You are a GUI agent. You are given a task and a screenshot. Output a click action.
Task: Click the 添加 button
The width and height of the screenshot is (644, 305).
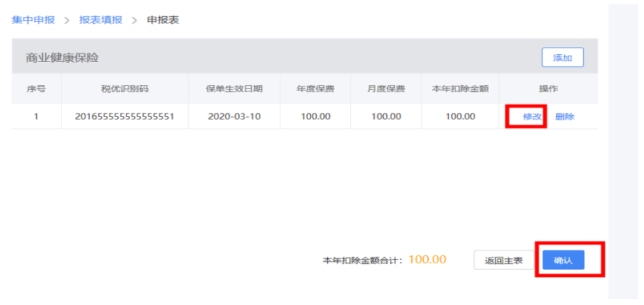pyautogui.click(x=563, y=58)
